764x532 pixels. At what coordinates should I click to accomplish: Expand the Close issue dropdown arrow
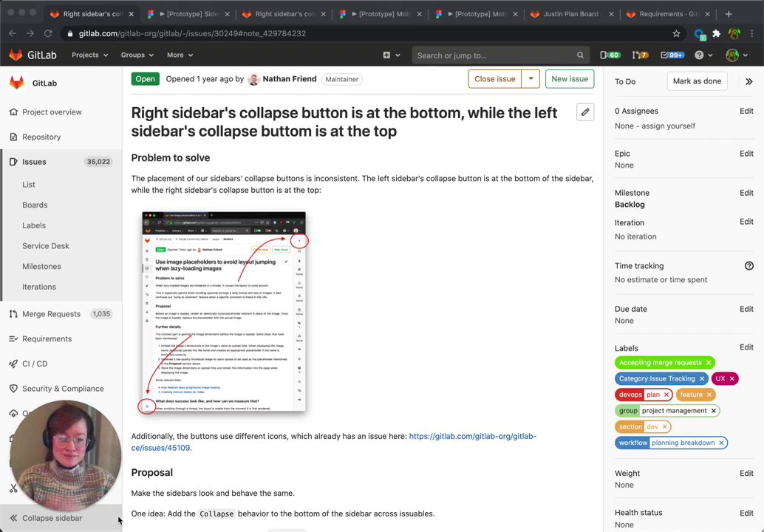coord(531,79)
